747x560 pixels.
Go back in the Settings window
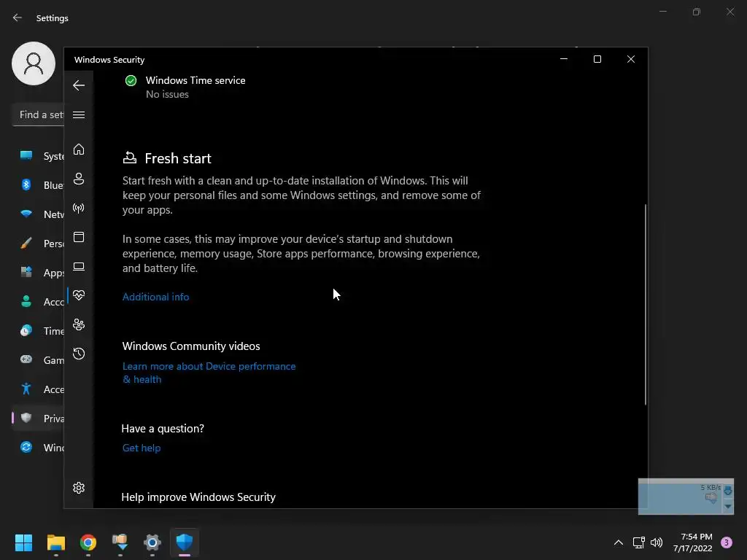click(x=18, y=17)
